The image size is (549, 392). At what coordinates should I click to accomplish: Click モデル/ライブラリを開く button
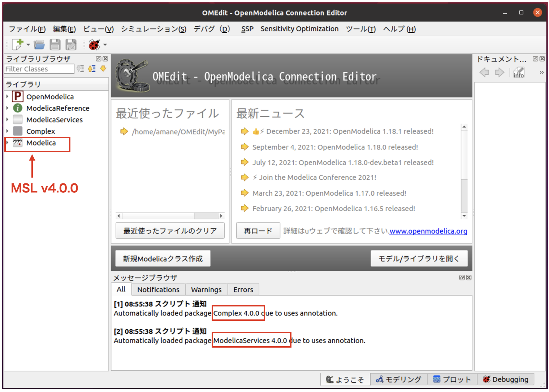(x=419, y=258)
